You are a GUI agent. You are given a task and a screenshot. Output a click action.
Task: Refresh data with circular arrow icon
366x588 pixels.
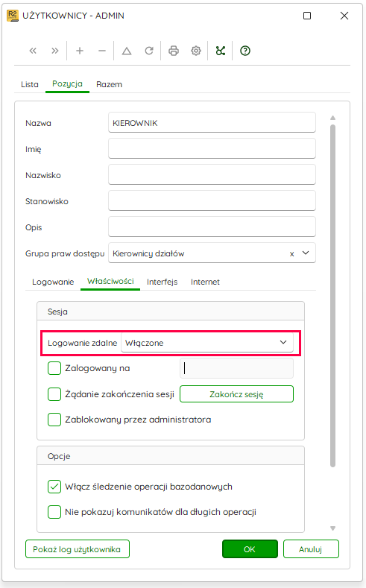point(149,51)
